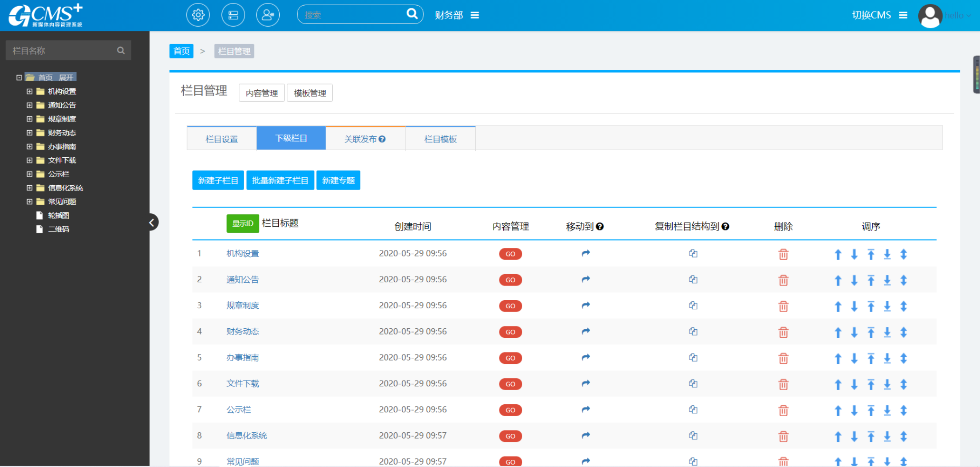Click the search magnifier icon in top bar
This screenshot has height=467, width=980.
tap(412, 14)
